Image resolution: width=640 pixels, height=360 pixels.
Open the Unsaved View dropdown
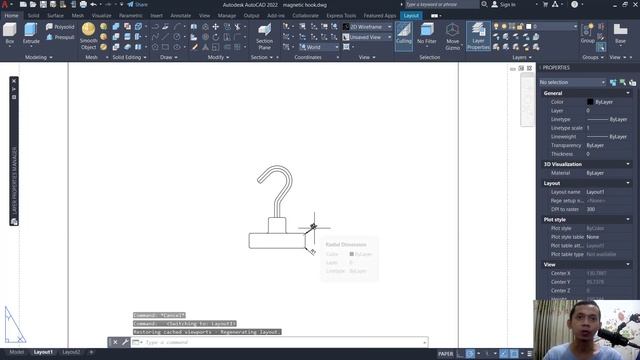367,37
